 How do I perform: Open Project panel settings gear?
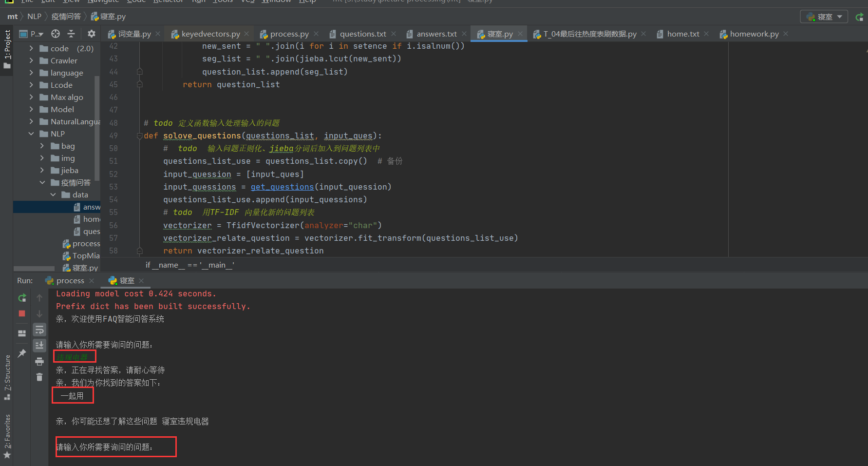91,34
